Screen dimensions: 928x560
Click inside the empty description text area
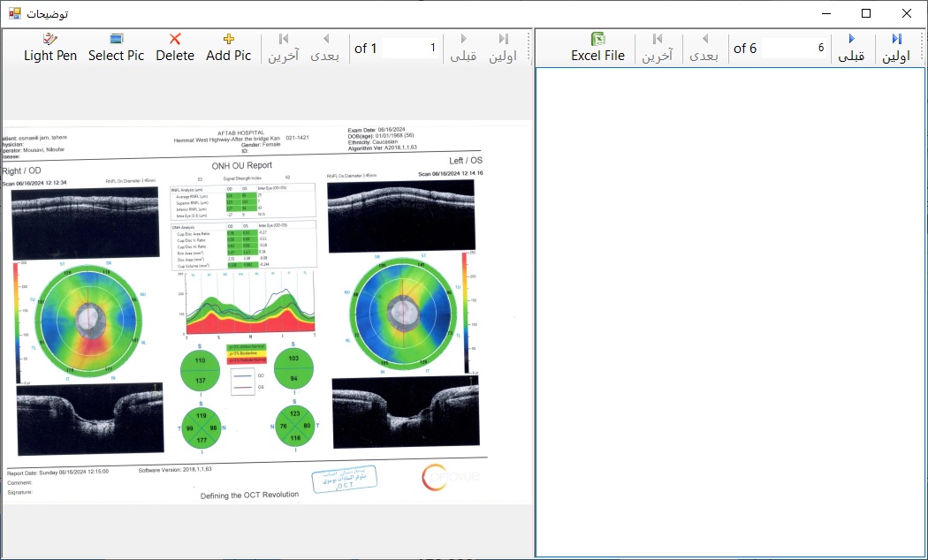[730, 311]
